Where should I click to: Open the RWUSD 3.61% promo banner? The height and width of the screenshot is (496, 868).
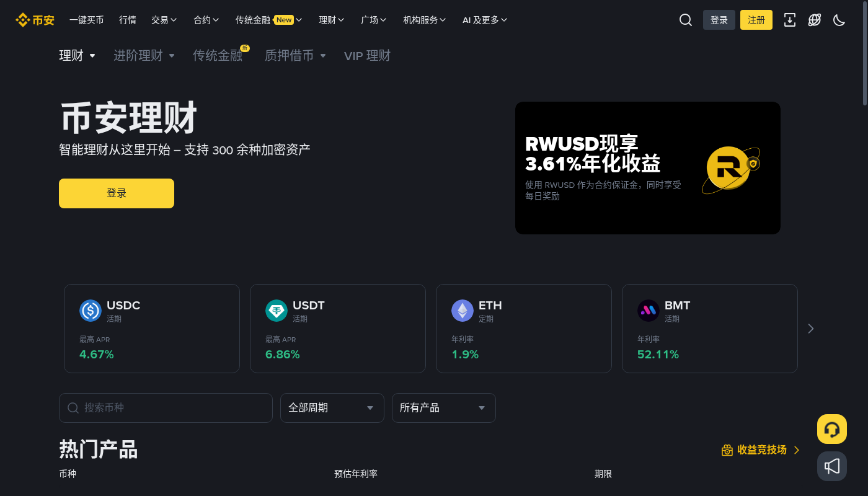tap(648, 168)
